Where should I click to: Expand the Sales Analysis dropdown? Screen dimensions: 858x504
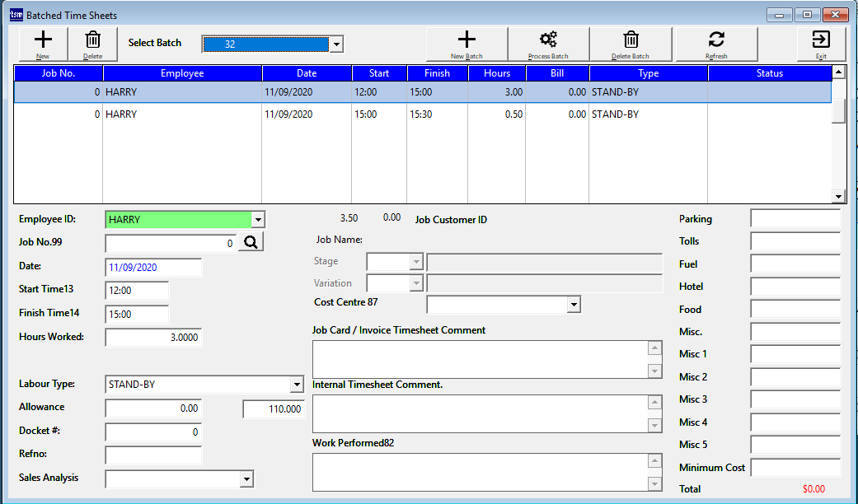tap(246, 478)
